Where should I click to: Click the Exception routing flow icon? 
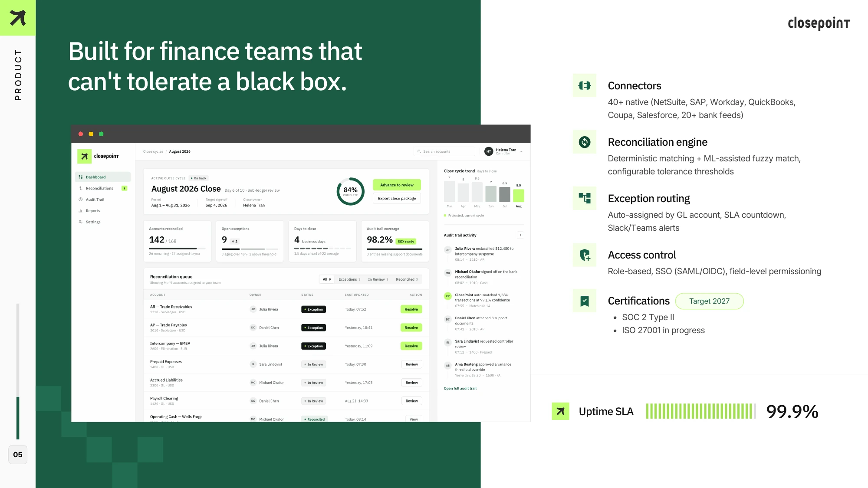click(585, 198)
